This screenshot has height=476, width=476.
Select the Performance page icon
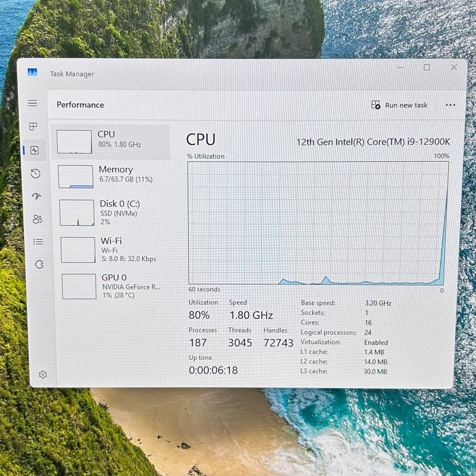tap(35, 150)
